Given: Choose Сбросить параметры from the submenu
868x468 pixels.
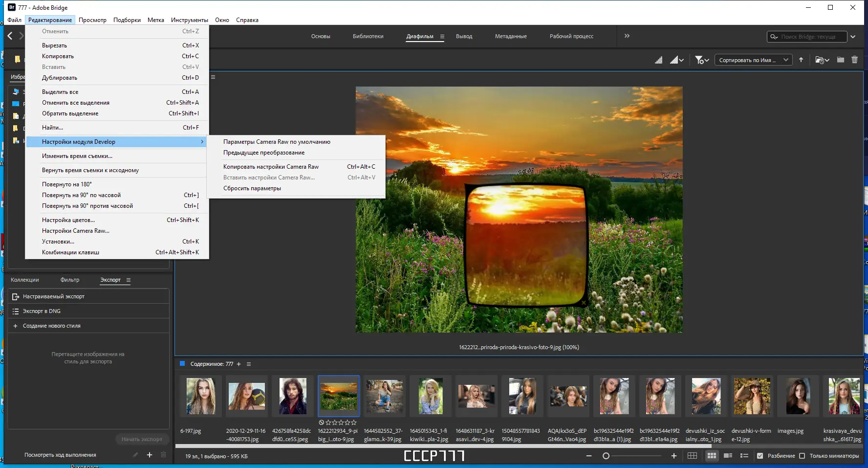Looking at the screenshot, I should (x=252, y=188).
